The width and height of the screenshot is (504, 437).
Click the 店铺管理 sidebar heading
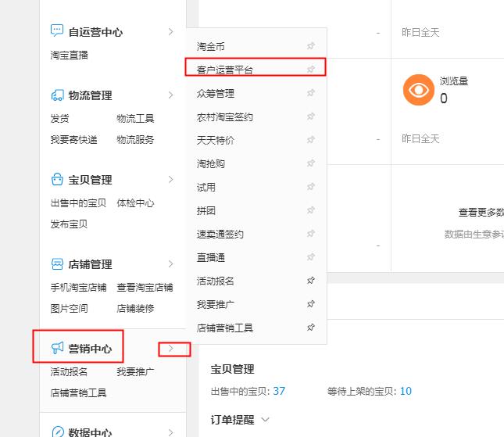click(x=90, y=264)
